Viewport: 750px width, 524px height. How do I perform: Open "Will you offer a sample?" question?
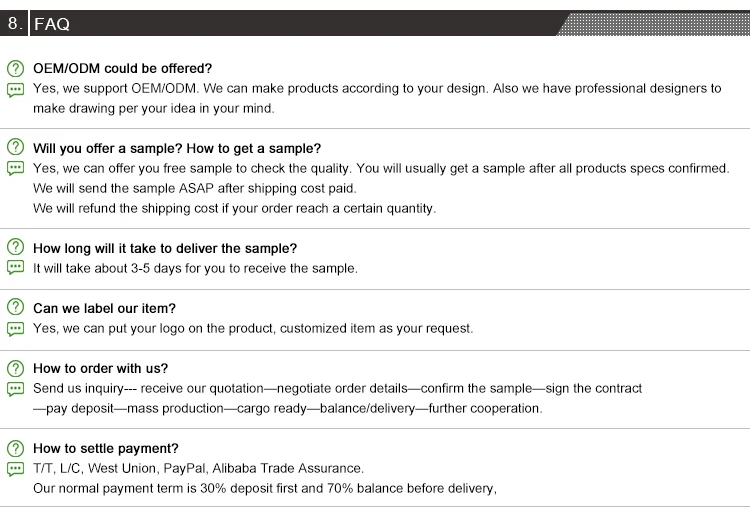[x=177, y=149]
